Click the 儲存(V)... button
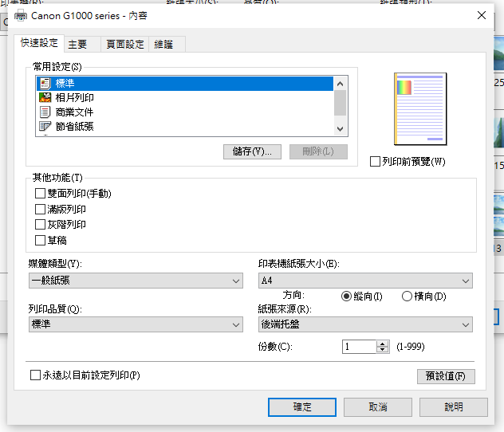 (x=252, y=151)
